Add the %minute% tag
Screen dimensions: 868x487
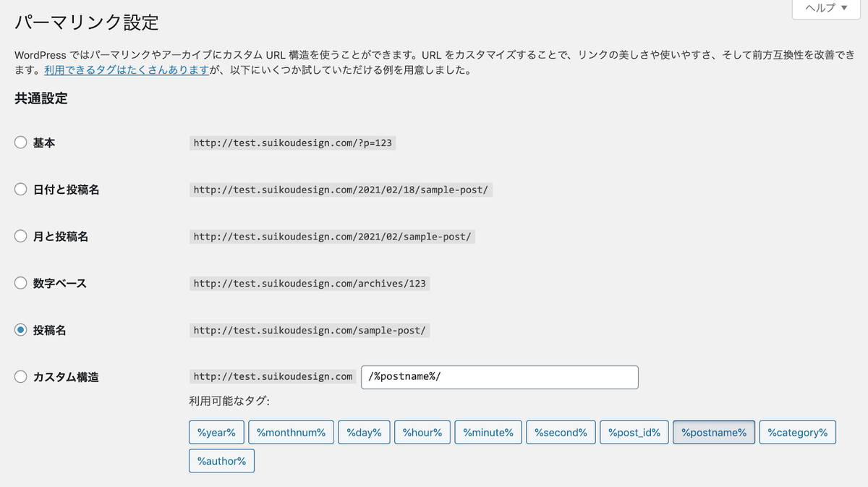(x=488, y=433)
